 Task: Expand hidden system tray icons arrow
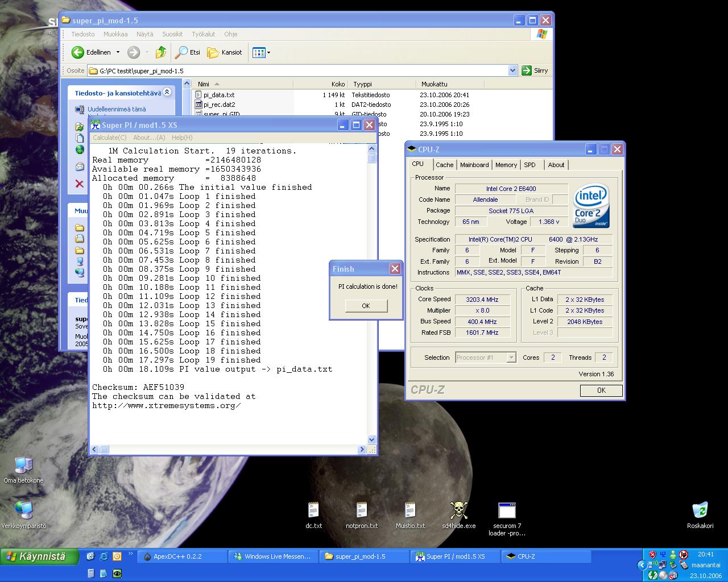click(642, 565)
